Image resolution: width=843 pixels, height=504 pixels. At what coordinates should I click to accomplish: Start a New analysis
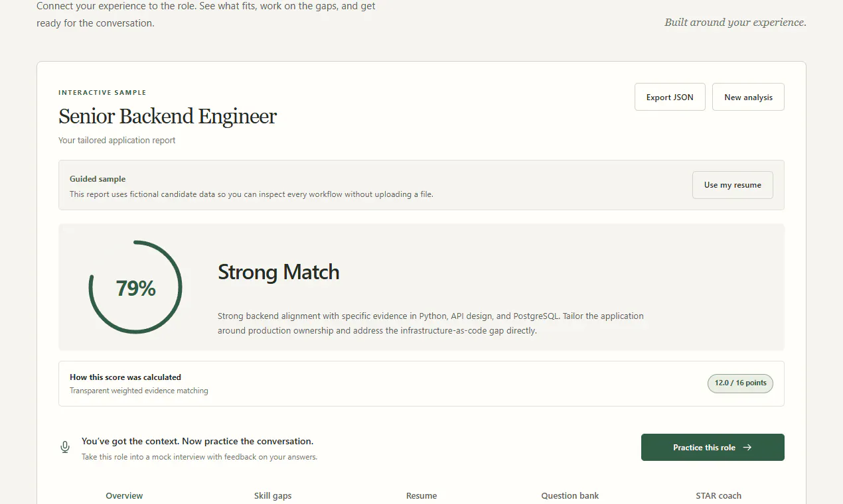(x=748, y=97)
